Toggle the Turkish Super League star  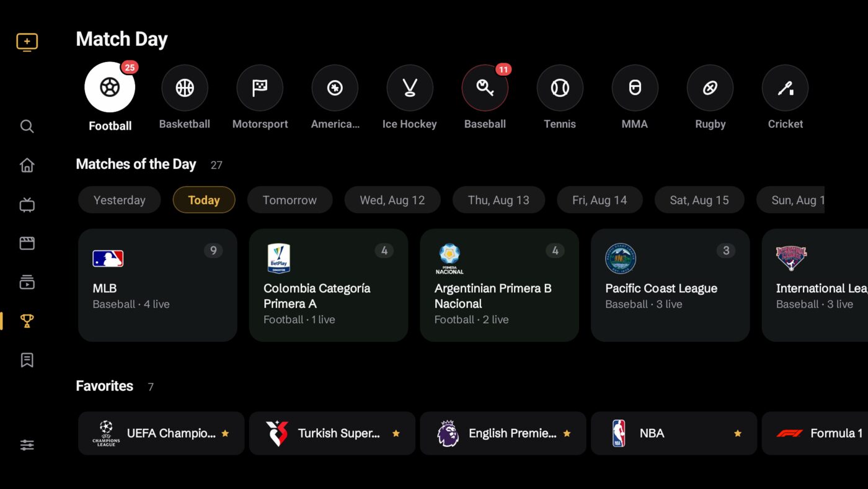396,433
